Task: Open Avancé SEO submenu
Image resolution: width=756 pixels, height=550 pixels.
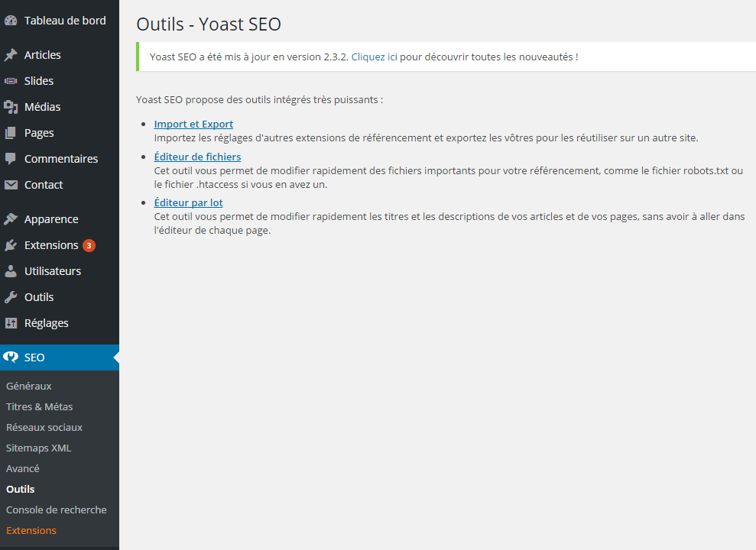Action: [23, 469]
